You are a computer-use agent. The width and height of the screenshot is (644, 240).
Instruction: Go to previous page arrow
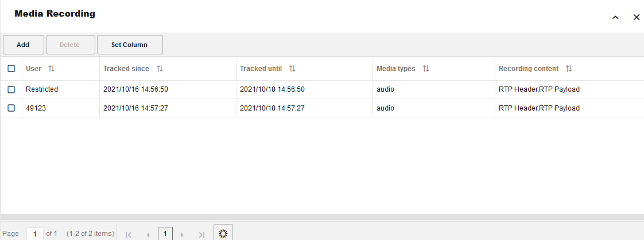[x=148, y=235]
